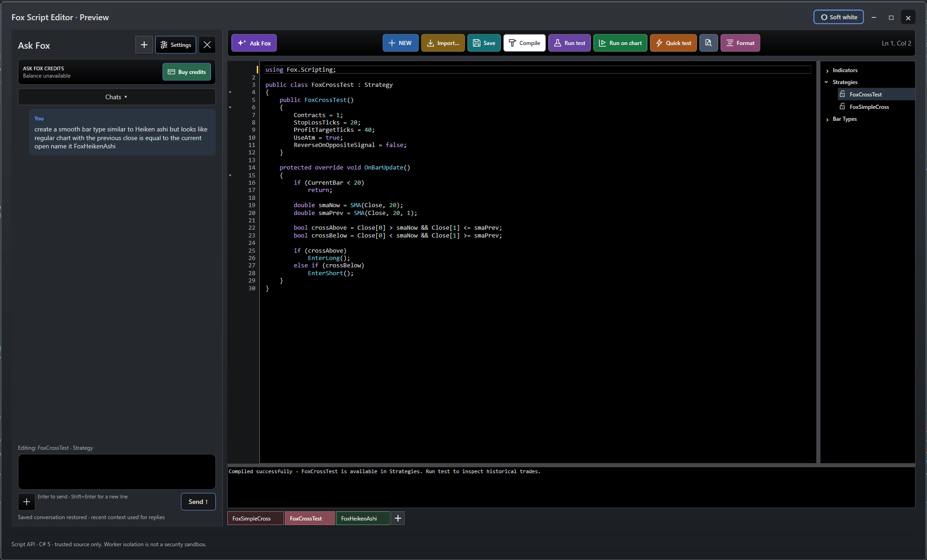Click the 'ProfitTargetTicks = 40;' line
This screenshot has height=560, width=927.
tap(334, 130)
